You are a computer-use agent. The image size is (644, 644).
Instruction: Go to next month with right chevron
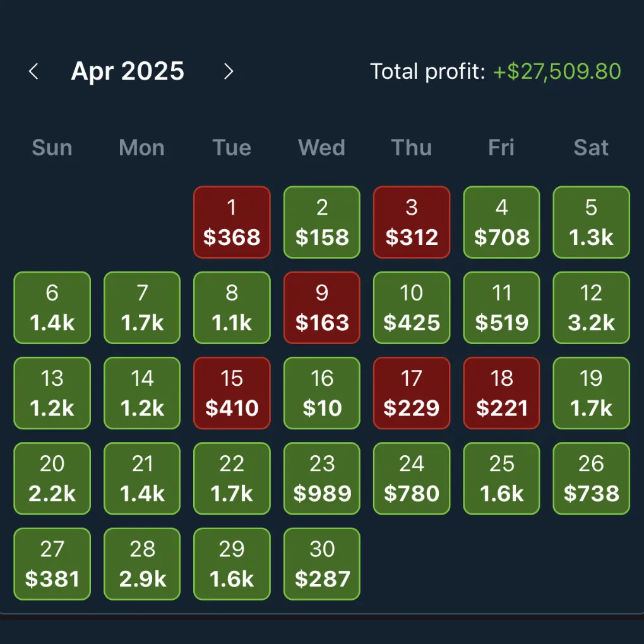[x=229, y=71]
